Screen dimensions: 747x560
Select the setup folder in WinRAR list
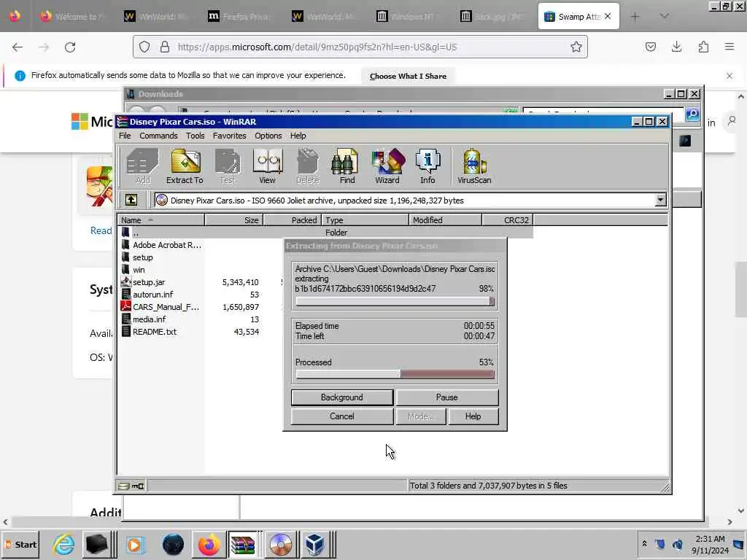(142, 257)
